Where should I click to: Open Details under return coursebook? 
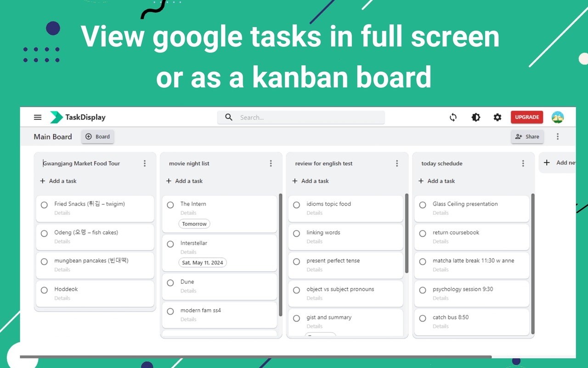coord(441,241)
